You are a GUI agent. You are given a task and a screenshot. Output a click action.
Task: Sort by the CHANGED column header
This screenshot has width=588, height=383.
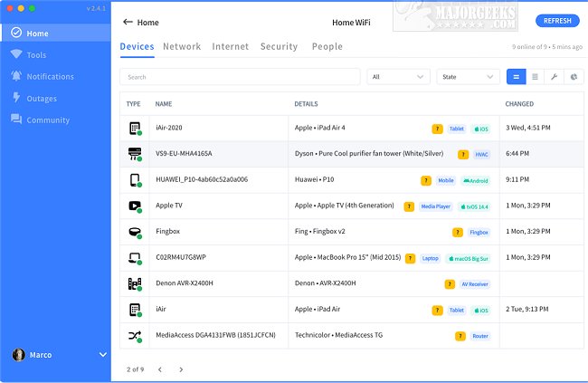coord(519,104)
